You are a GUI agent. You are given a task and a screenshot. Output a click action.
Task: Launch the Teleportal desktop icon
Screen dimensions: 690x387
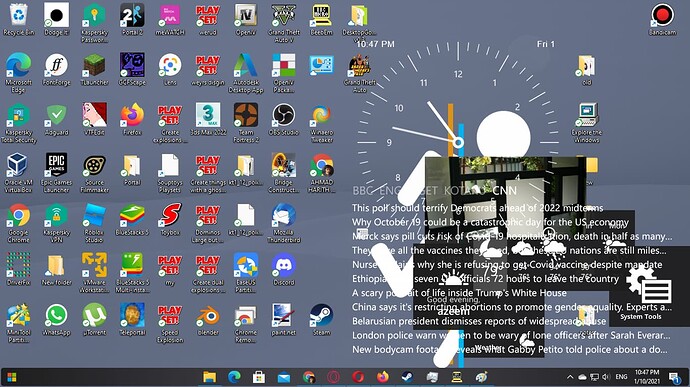click(x=132, y=320)
